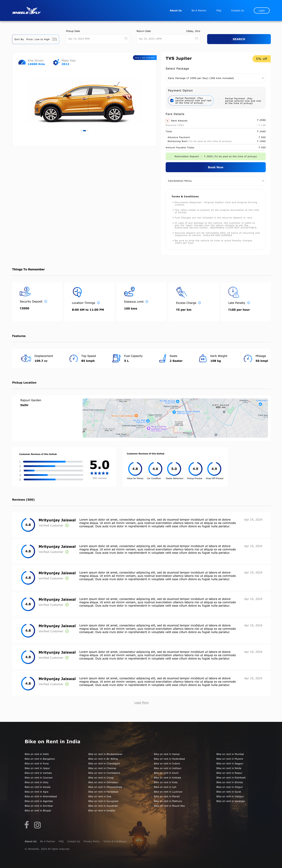Screen dimensions: 282x868
Task: Click the Location Timings pin-clock icon
Action: pos(77,292)
